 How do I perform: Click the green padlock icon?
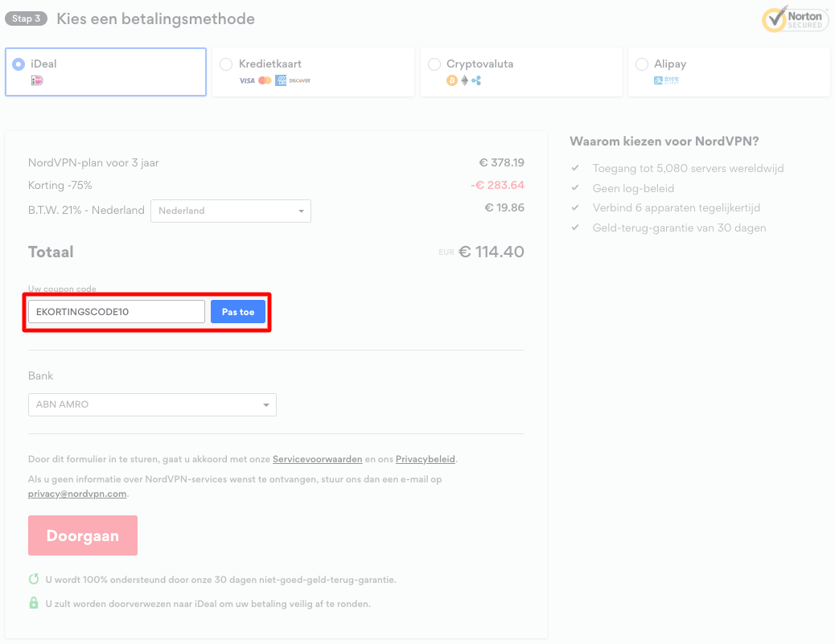pos(34,603)
